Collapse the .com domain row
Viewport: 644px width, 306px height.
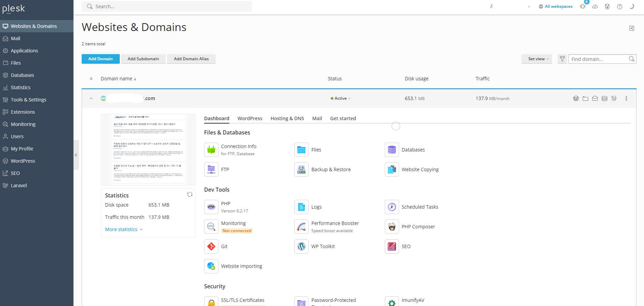click(91, 98)
